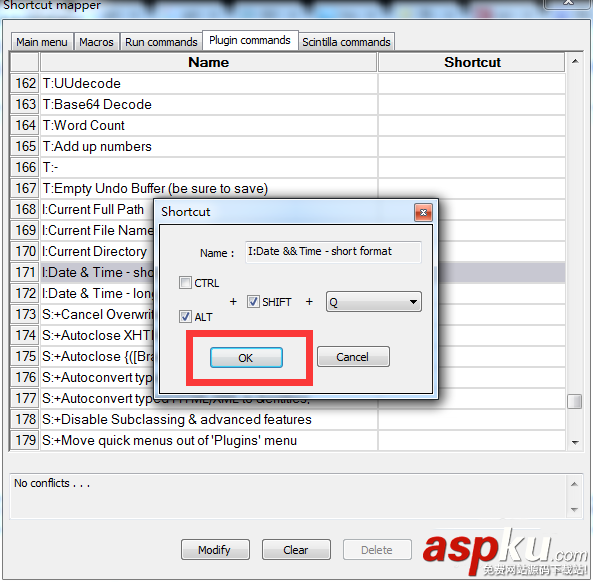This screenshot has height=582, width=593.
Task: Click row number 179
Action: pos(25,440)
